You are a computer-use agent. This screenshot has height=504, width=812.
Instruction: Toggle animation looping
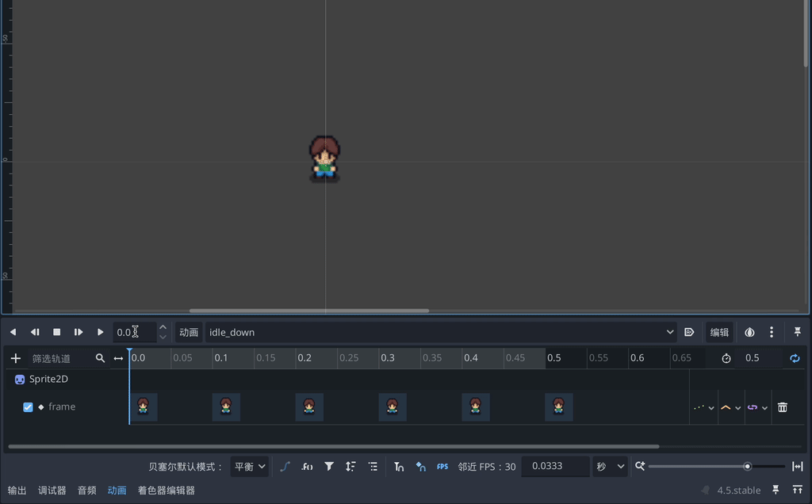[795, 358]
